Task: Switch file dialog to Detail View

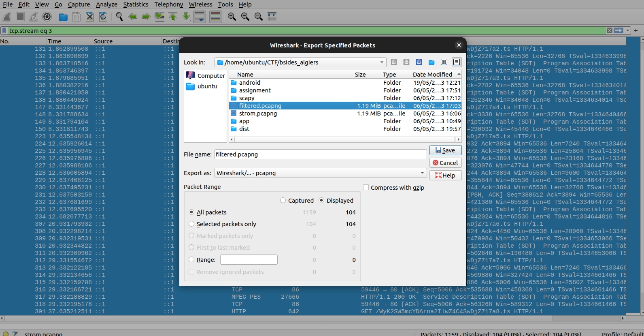Action: click(457, 62)
